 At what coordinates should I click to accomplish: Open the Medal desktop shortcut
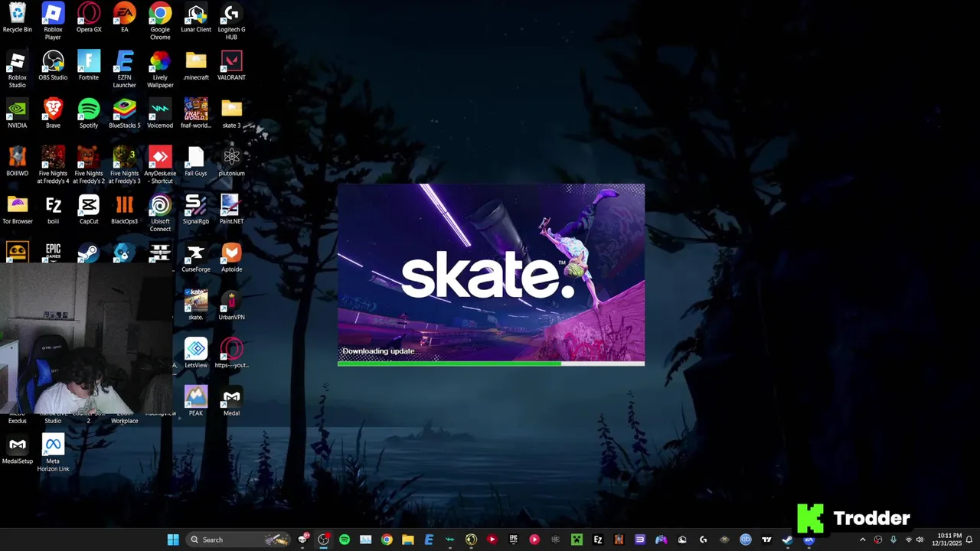tap(231, 401)
